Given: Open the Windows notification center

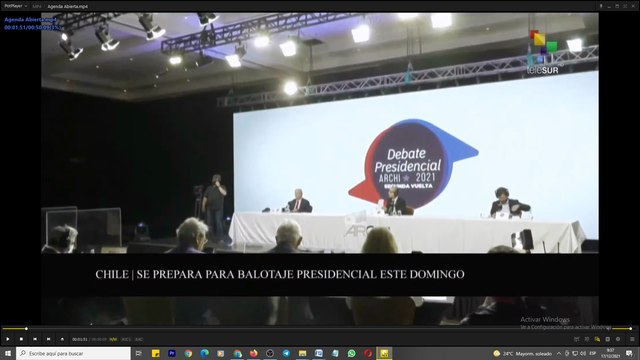Looking at the screenshot, I should pos(630,353).
